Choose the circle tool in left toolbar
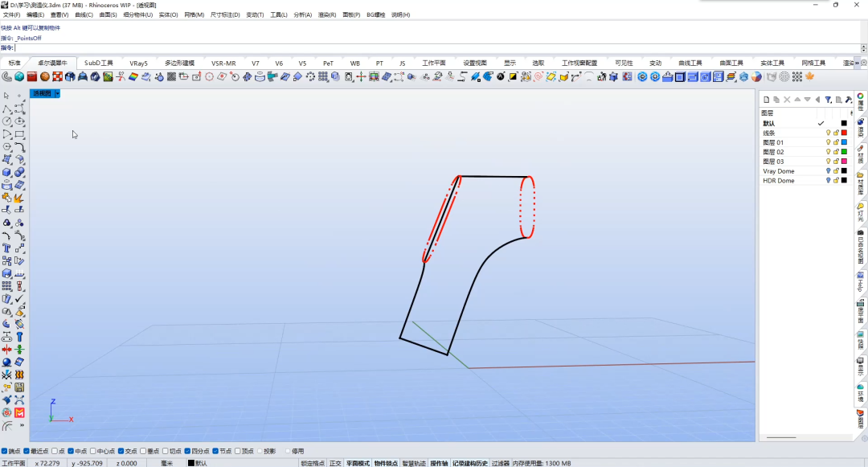 pos(6,121)
